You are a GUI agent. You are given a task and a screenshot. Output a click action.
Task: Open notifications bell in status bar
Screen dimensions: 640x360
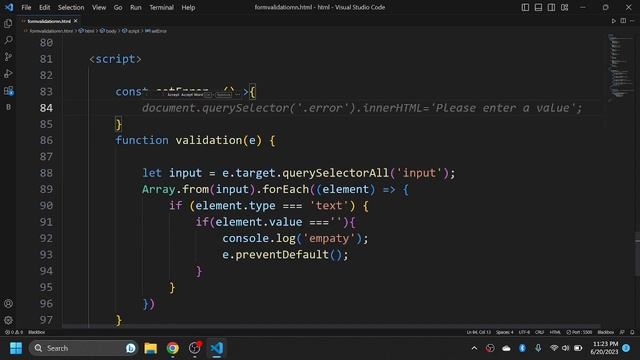(x=632, y=332)
